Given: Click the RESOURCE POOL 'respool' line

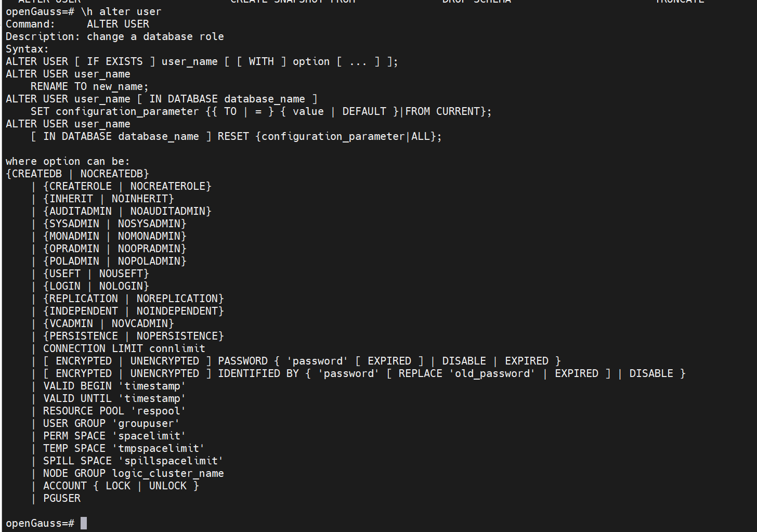Looking at the screenshot, I should pos(114,411).
